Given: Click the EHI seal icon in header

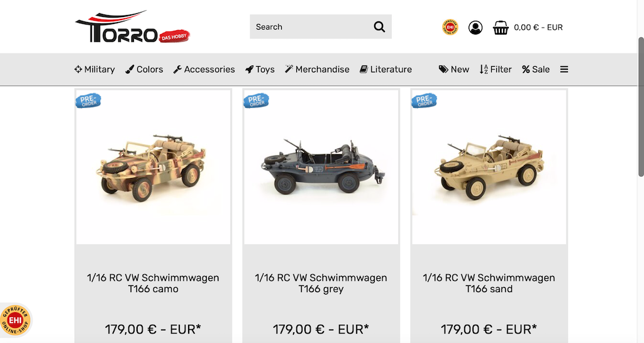Looking at the screenshot, I should pos(450,27).
